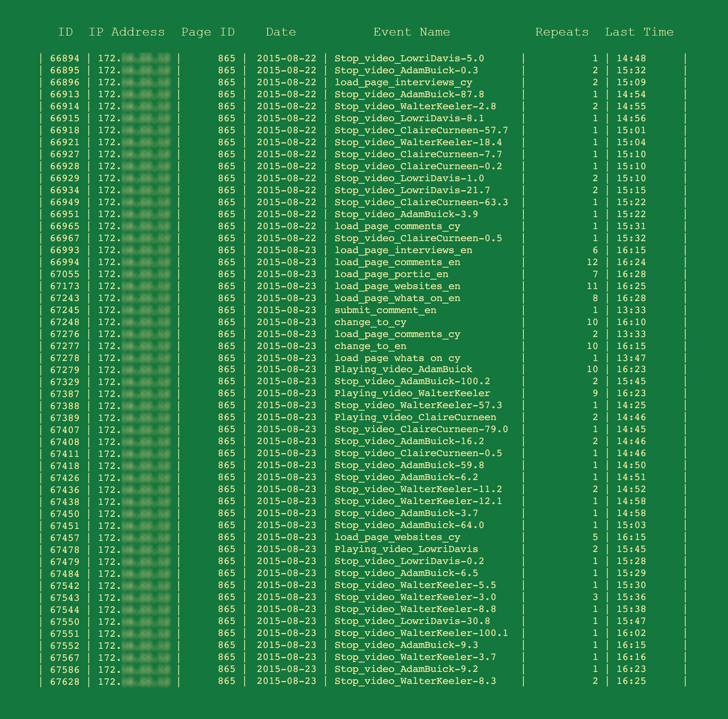The image size is (728, 719).
Task: Click repeat count 12 for load_page_comments_en
Action: point(592,262)
